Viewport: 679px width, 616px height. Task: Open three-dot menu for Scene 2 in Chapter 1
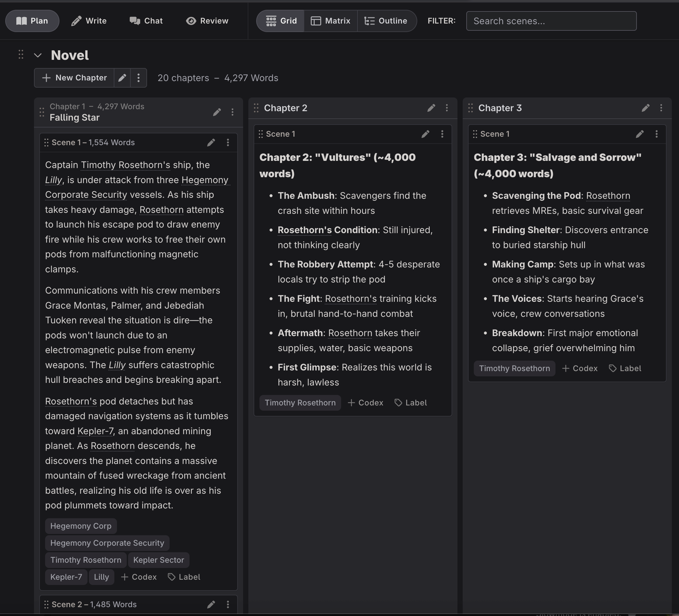pyautogui.click(x=228, y=604)
